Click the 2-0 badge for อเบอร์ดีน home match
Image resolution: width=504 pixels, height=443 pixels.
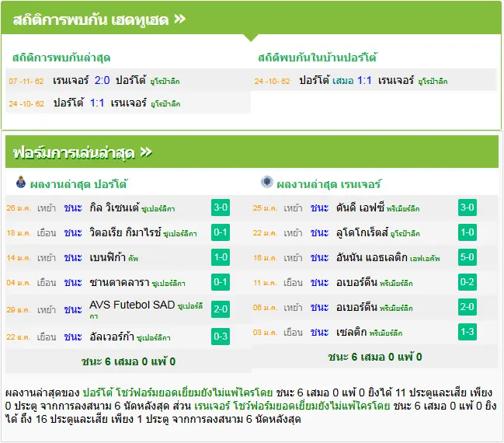coord(468,307)
